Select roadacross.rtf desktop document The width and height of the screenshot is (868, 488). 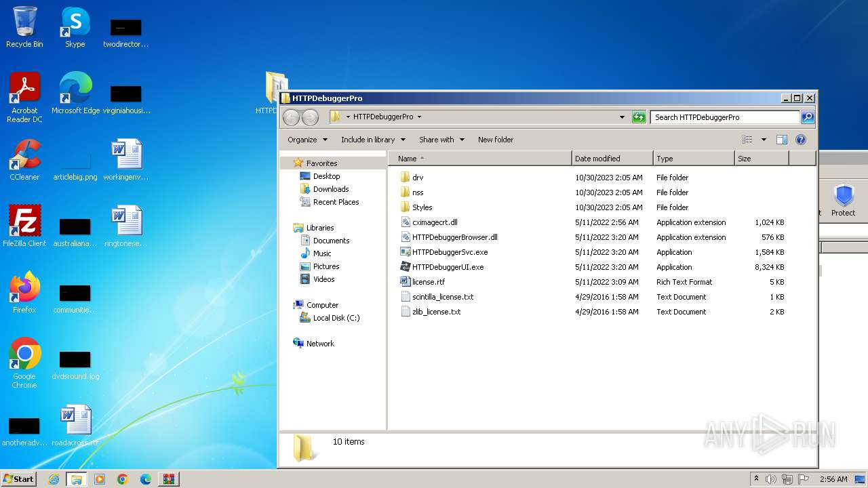point(75,426)
